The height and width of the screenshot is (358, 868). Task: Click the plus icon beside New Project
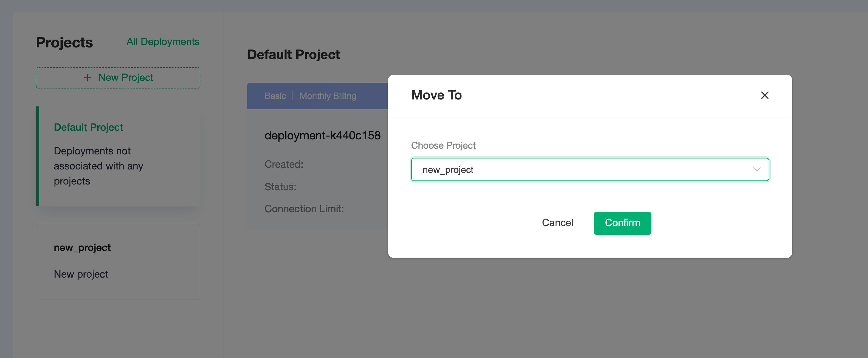pyautogui.click(x=87, y=77)
